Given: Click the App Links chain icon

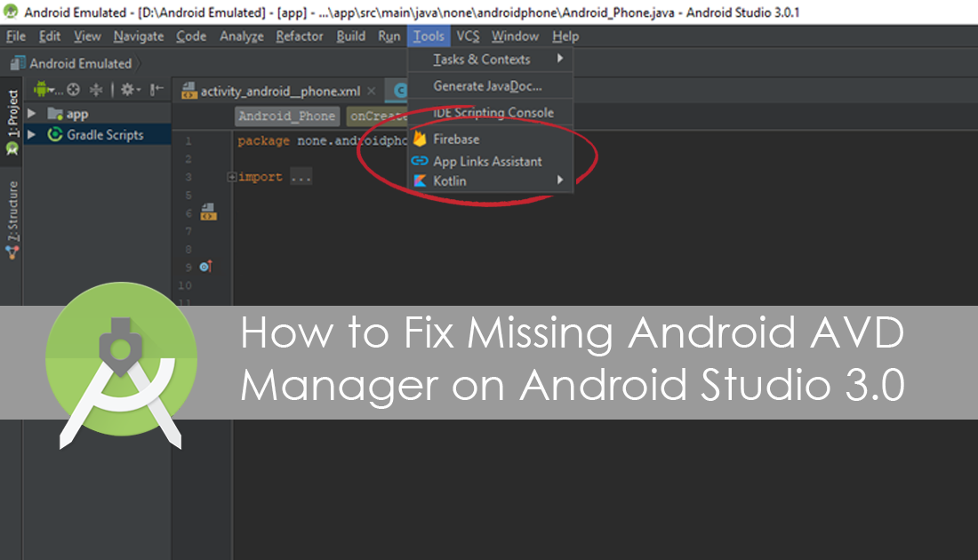Looking at the screenshot, I should click(420, 161).
